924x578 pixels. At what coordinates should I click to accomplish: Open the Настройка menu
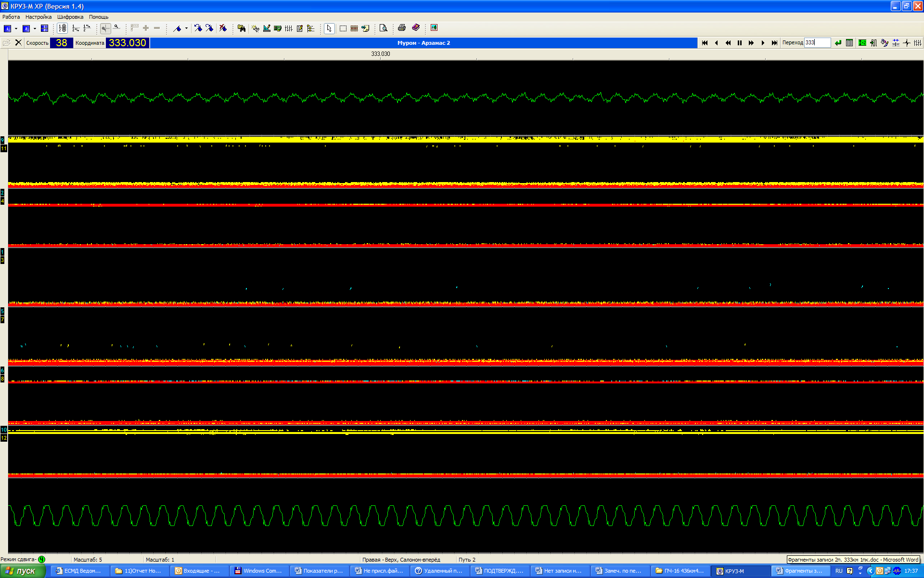(x=38, y=17)
